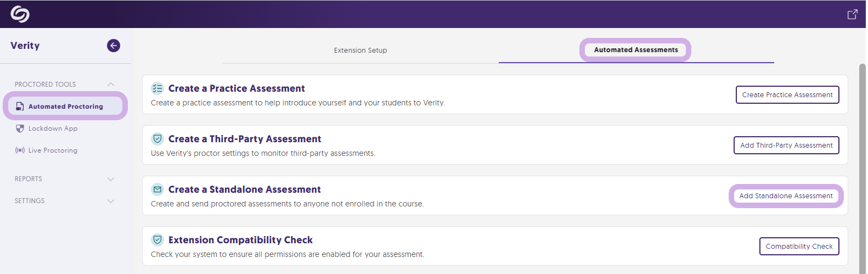
Task: Expand the Settings section
Action: click(x=65, y=201)
